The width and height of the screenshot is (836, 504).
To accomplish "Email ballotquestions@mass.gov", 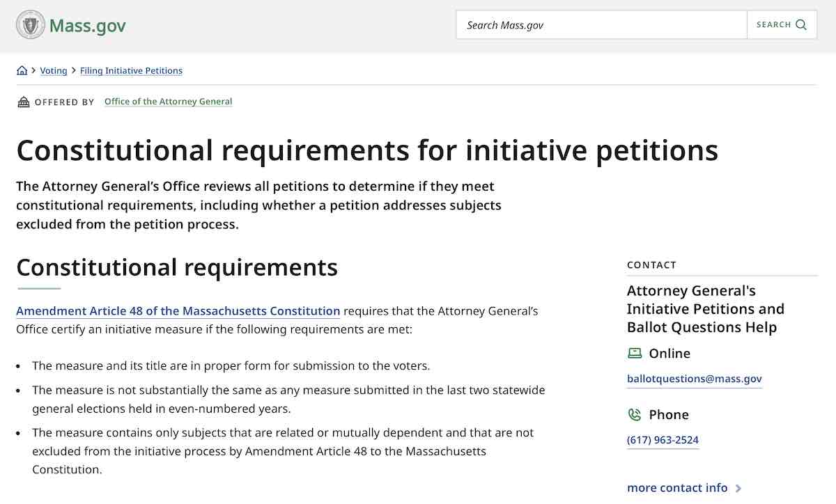I will pyautogui.click(x=694, y=379).
